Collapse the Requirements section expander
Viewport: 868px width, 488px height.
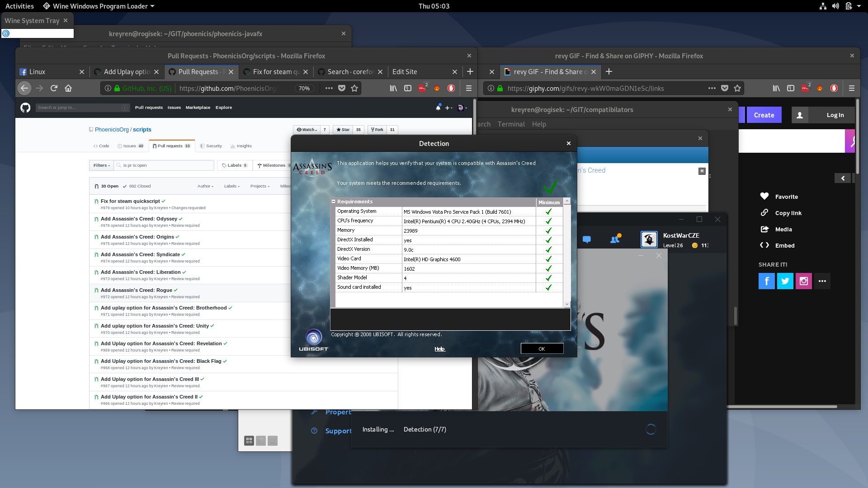(x=334, y=202)
